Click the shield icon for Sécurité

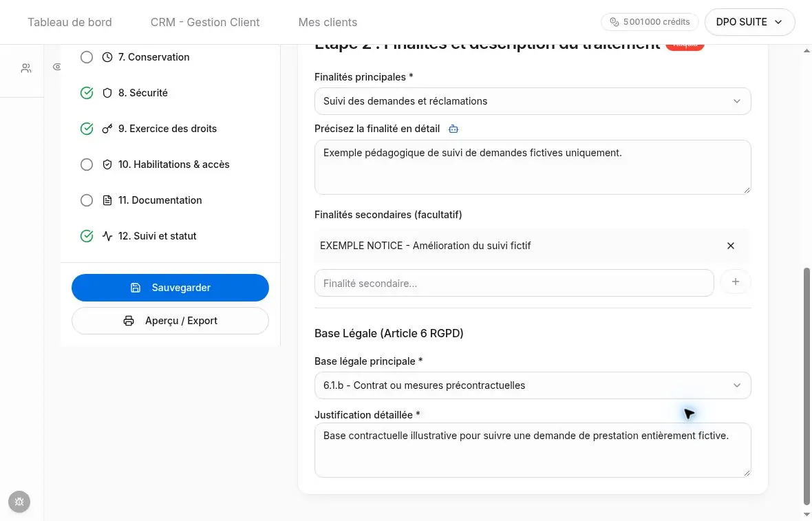(x=107, y=93)
